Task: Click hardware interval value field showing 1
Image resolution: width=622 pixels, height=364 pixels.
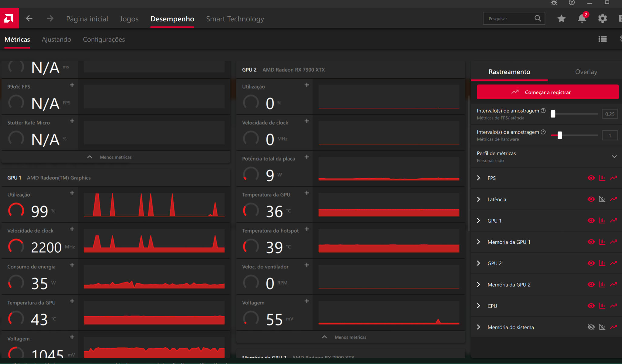Action: point(610,135)
